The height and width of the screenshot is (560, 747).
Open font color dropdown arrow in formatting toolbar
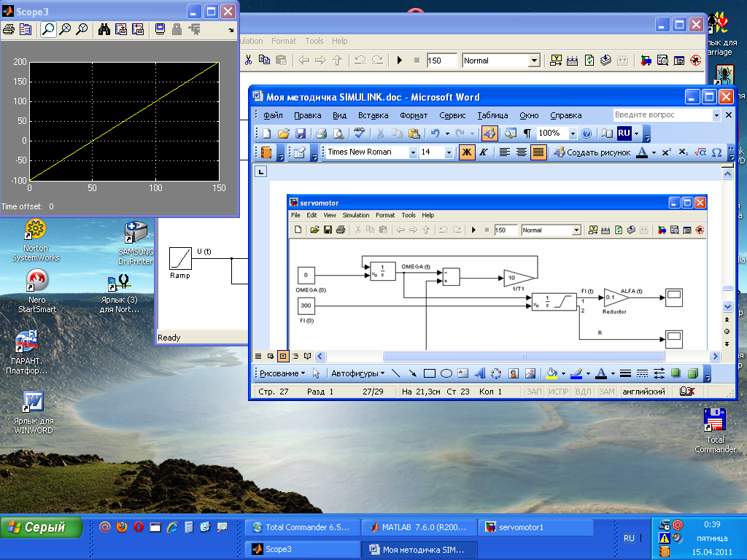(654, 152)
